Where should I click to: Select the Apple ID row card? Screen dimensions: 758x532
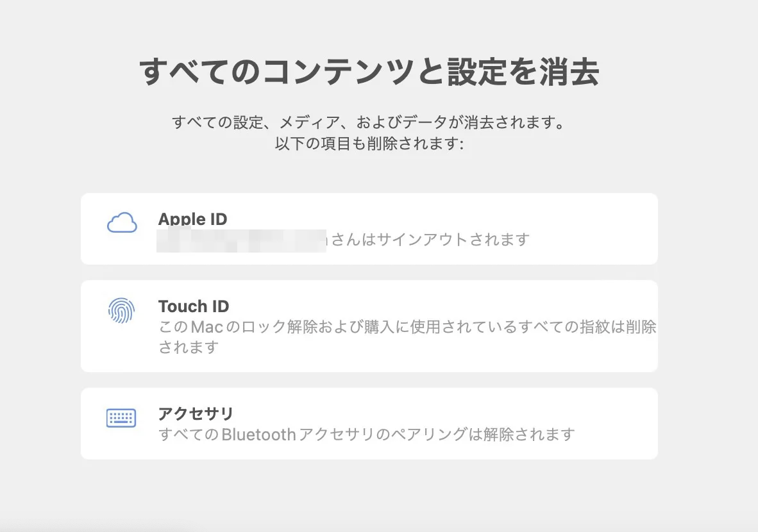pyautogui.click(x=369, y=228)
